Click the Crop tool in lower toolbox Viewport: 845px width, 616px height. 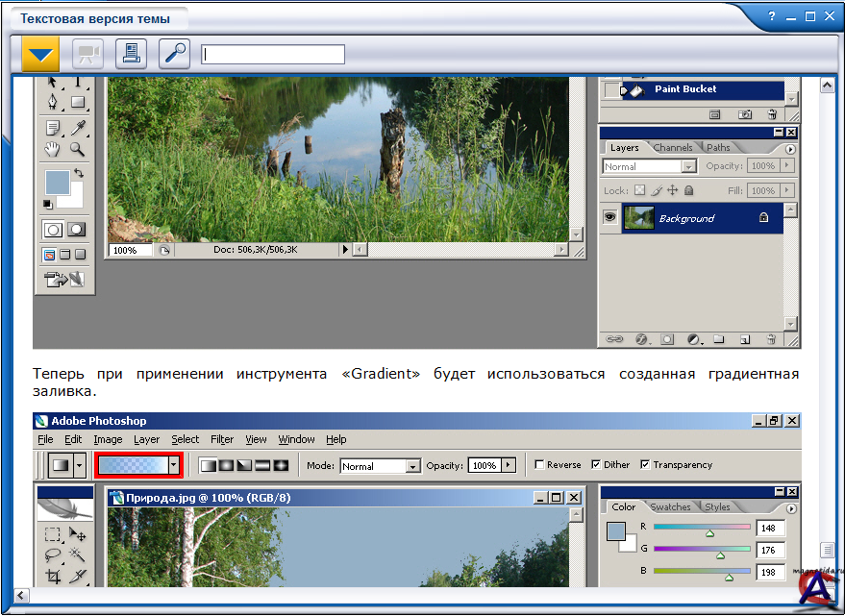53,577
